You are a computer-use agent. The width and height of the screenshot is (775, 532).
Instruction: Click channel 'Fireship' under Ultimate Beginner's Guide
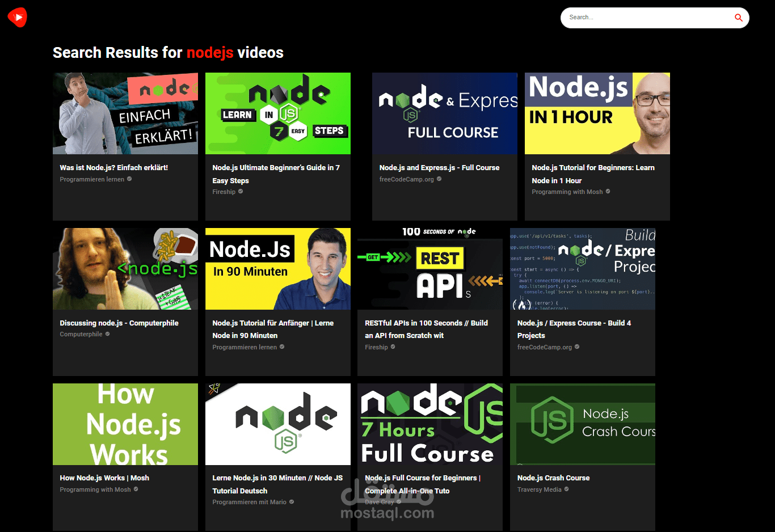[x=224, y=192]
